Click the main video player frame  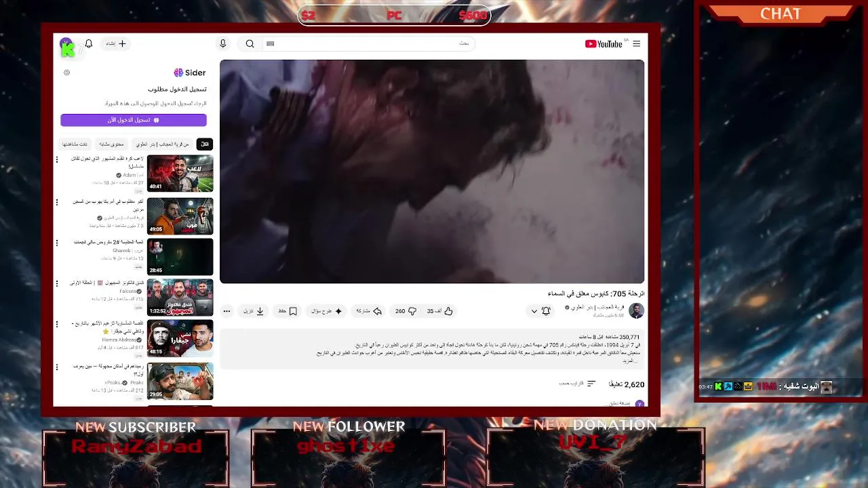pos(432,171)
